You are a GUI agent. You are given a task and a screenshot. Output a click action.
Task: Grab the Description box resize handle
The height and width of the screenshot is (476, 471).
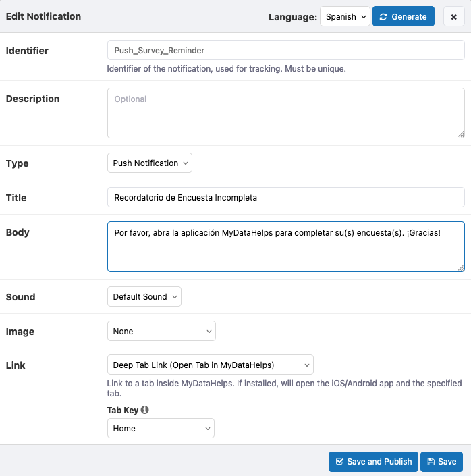coord(461,134)
